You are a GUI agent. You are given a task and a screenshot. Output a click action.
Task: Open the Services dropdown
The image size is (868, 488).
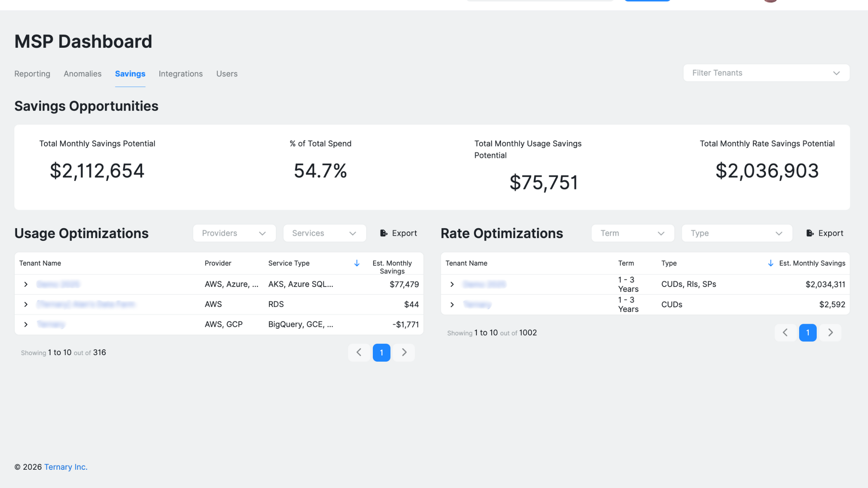[324, 233]
